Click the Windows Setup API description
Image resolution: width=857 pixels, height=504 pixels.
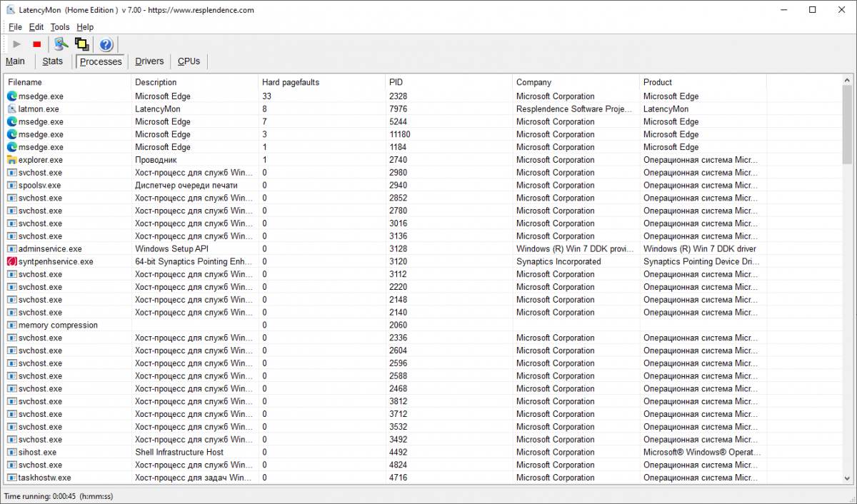tap(171, 248)
